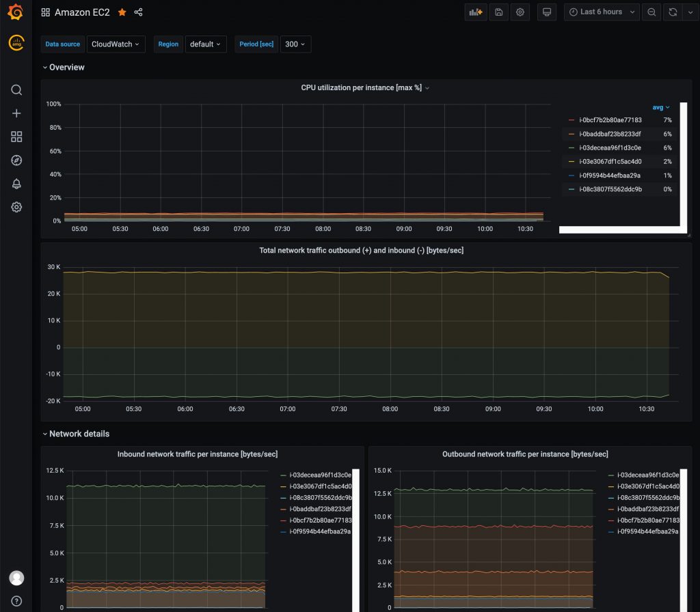The height and width of the screenshot is (612, 700).
Task: Collapse the Overview row
Action: click(x=64, y=68)
